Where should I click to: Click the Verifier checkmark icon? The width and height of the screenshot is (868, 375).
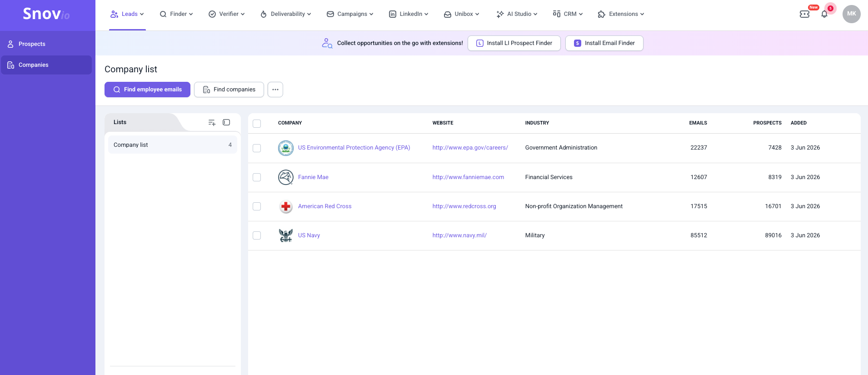click(x=212, y=14)
